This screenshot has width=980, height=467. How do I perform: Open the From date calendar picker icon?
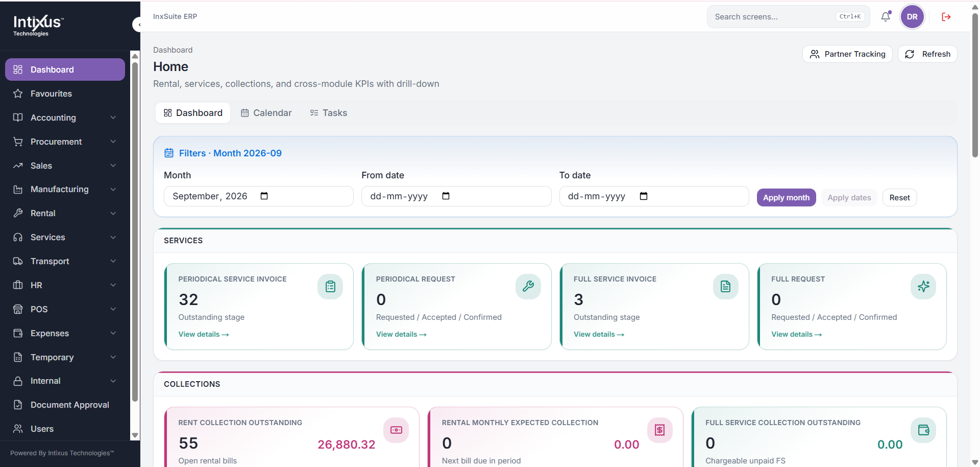coord(446,196)
